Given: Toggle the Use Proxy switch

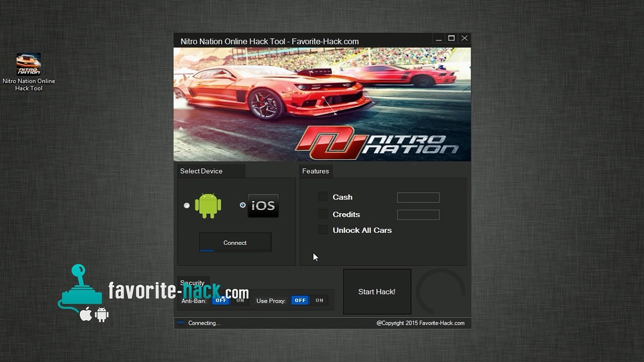Looking at the screenshot, I should click(309, 300).
